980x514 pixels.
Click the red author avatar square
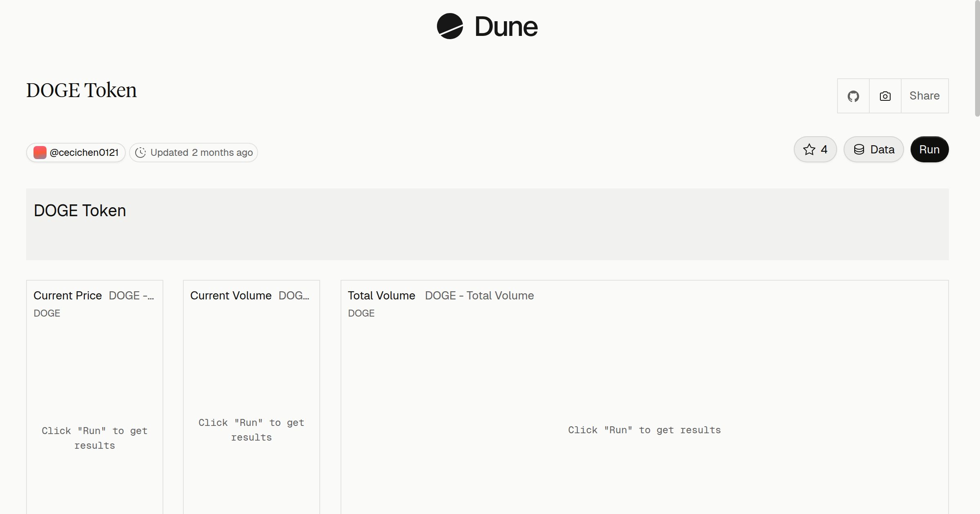pyautogui.click(x=40, y=153)
